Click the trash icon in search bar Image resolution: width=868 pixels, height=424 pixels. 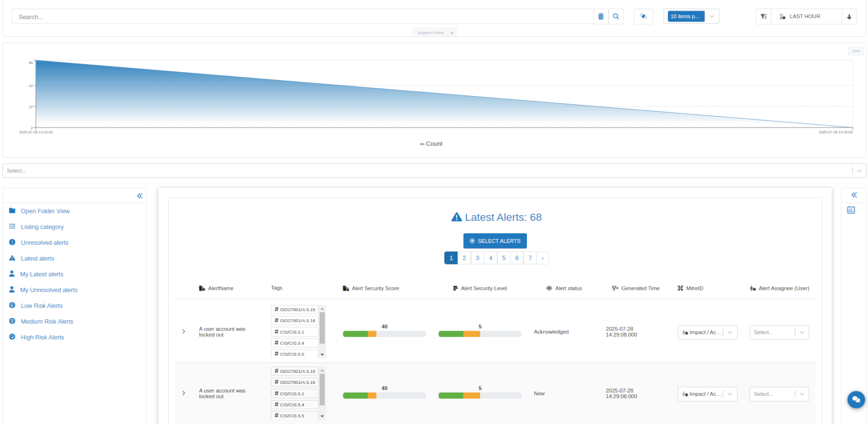[x=601, y=17]
